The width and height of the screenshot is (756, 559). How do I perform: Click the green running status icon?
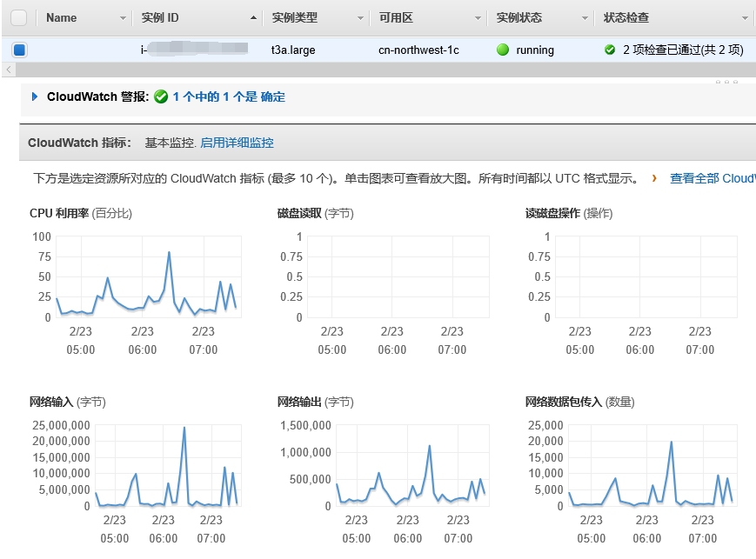point(503,50)
